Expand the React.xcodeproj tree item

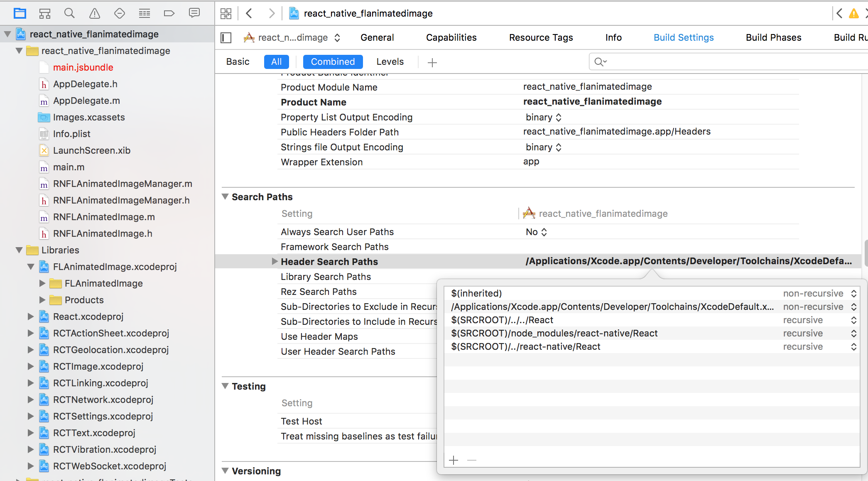point(30,317)
